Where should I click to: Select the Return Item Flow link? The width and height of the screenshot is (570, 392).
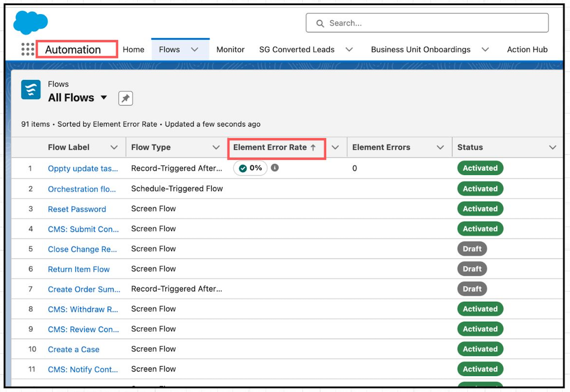coord(79,269)
